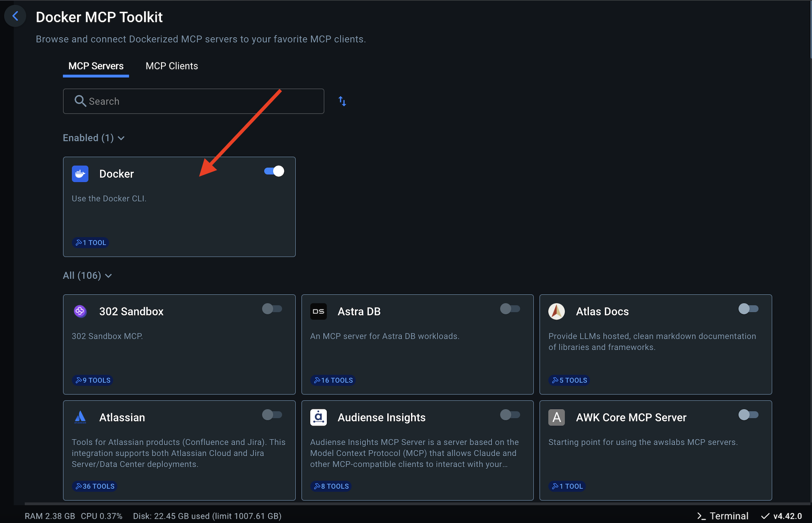812x523 pixels.
Task: Enable the Audiense Insights toggle
Action: (510, 415)
